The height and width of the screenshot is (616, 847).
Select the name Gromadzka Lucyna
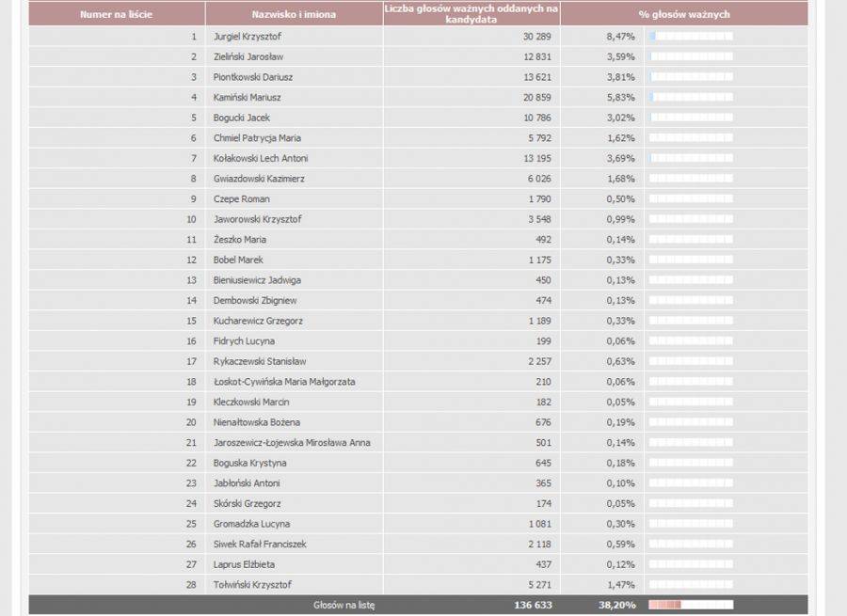click(251, 524)
